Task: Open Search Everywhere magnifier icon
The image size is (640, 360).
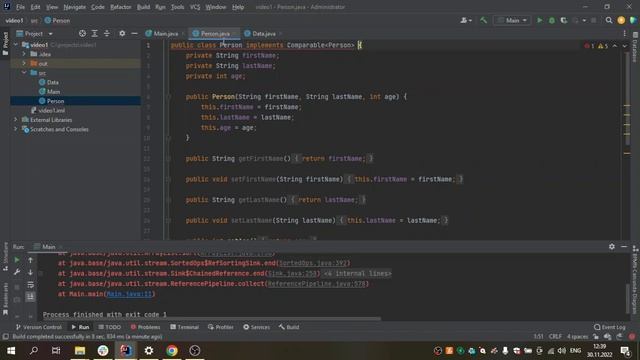Action: click(x=609, y=20)
